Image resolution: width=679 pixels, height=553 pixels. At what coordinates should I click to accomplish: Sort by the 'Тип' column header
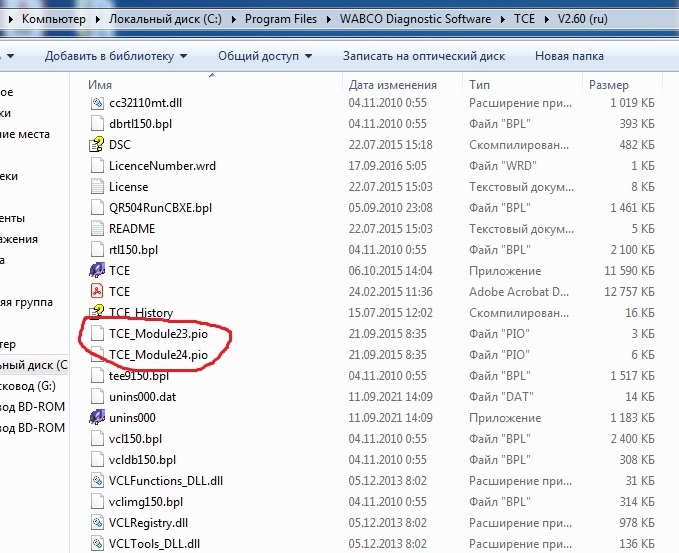tap(479, 85)
